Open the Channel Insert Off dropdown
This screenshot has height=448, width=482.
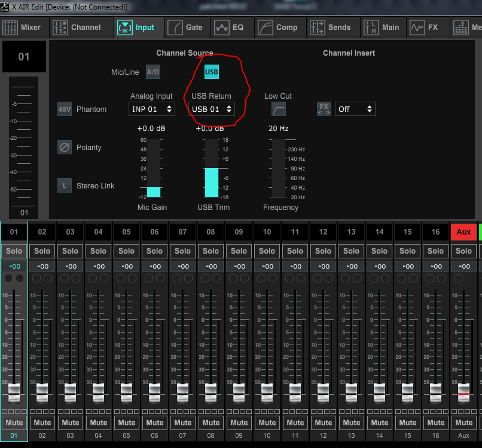point(355,109)
